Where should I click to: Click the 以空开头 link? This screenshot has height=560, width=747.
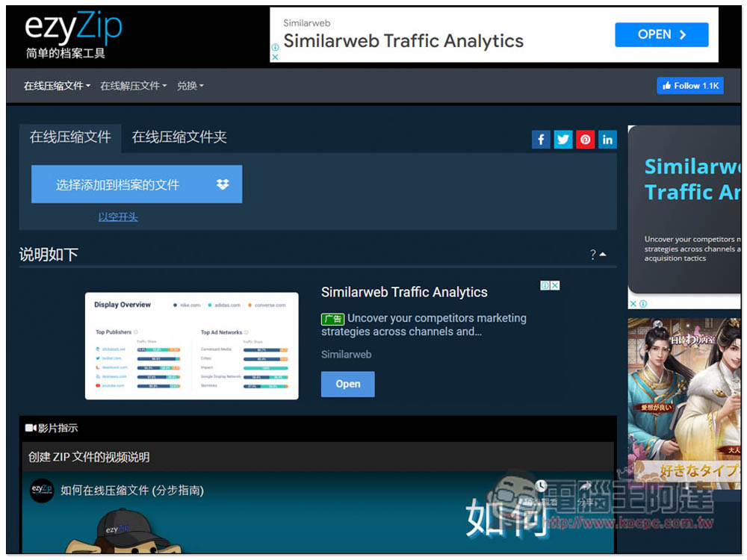tap(118, 217)
